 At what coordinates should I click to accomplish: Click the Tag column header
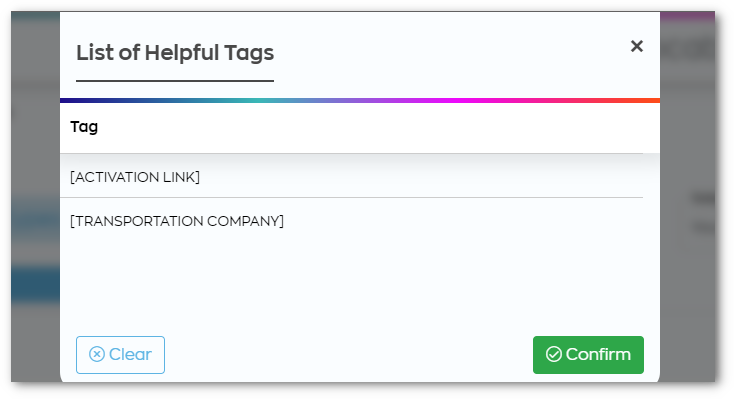click(84, 127)
